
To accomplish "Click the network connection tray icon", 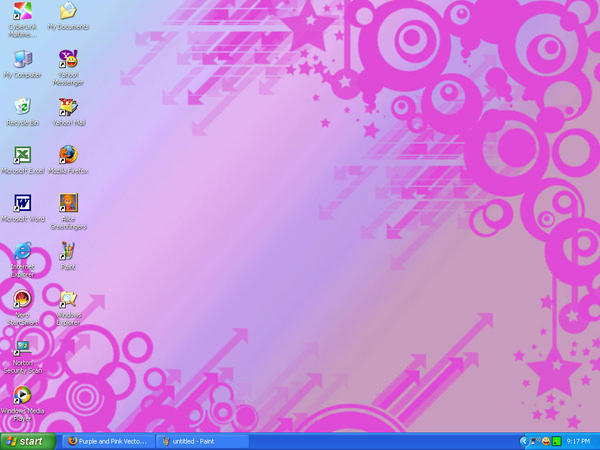I will pyautogui.click(x=534, y=442).
